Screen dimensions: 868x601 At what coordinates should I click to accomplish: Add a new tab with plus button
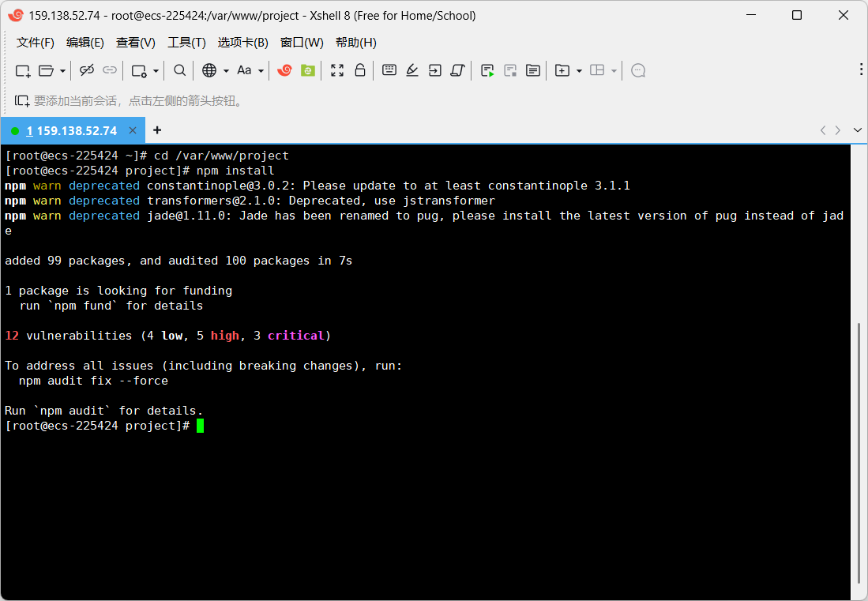point(157,130)
